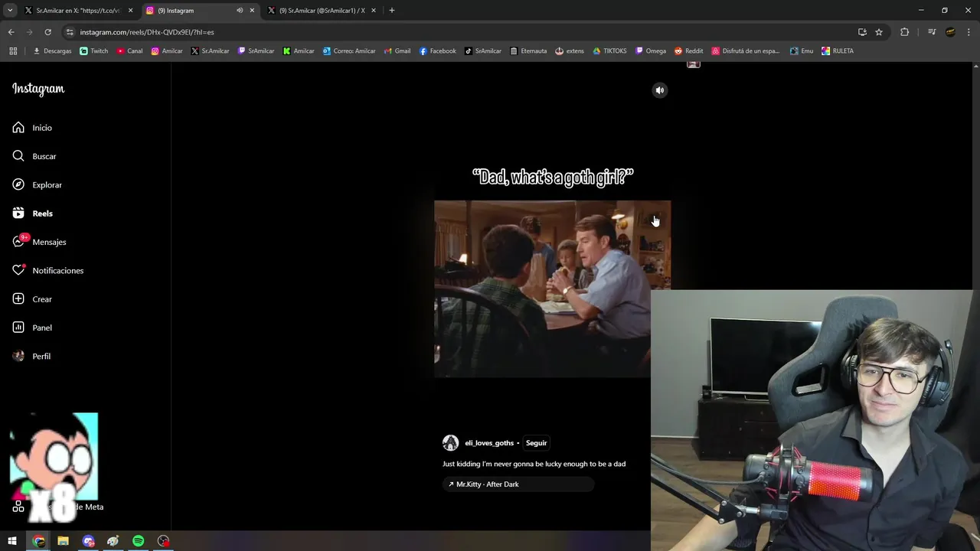Open Descargas bookmark
Image resolution: width=980 pixels, height=551 pixels.
point(52,51)
